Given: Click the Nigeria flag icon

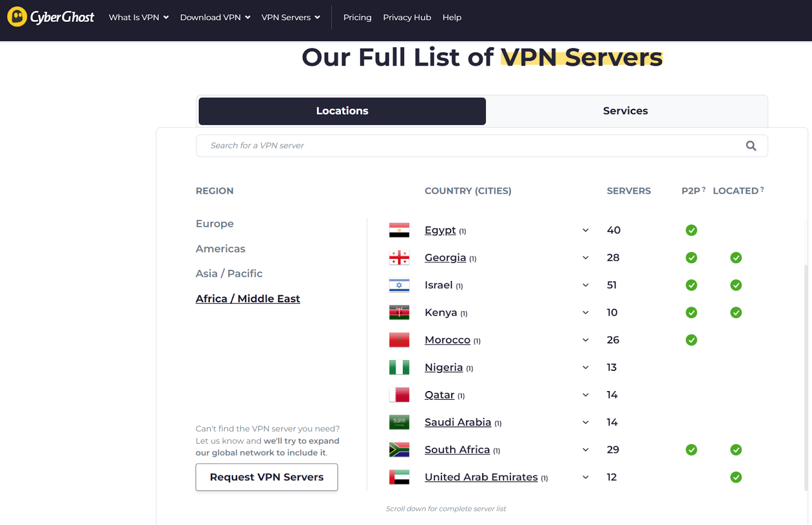Looking at the screenshot, I should click(x=399, y=367).
